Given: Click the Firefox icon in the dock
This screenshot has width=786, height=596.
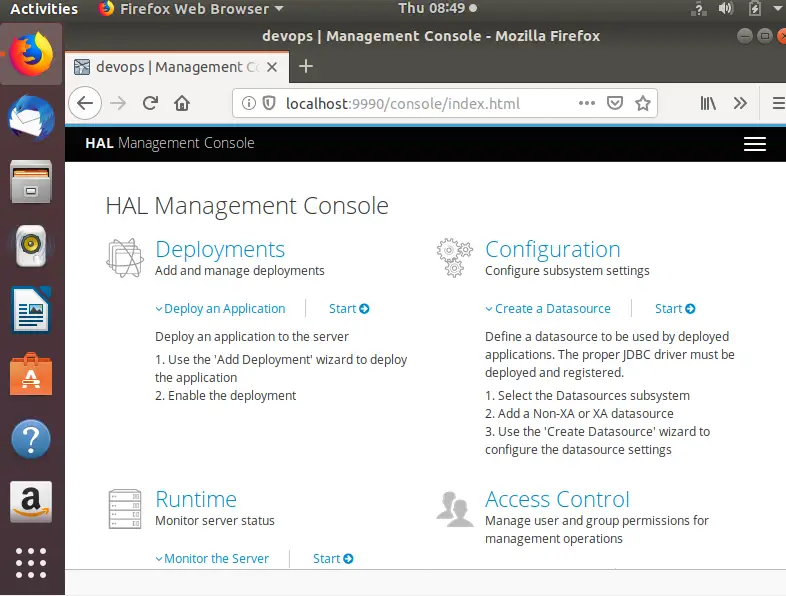Looking at the screenshot, I should tap(31, 54).
